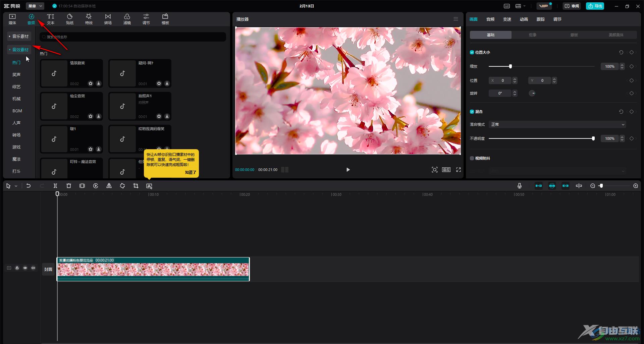Open the 调节 adjustment panel in top toolbar
The width and height of the screenshot is (644, 344).
(146, 19)
